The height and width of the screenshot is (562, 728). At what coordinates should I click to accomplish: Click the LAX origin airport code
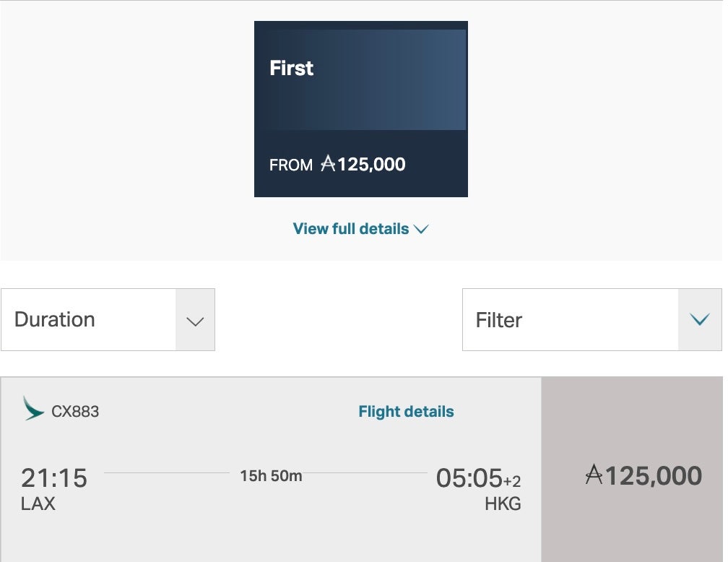click(x=38, y=503)
